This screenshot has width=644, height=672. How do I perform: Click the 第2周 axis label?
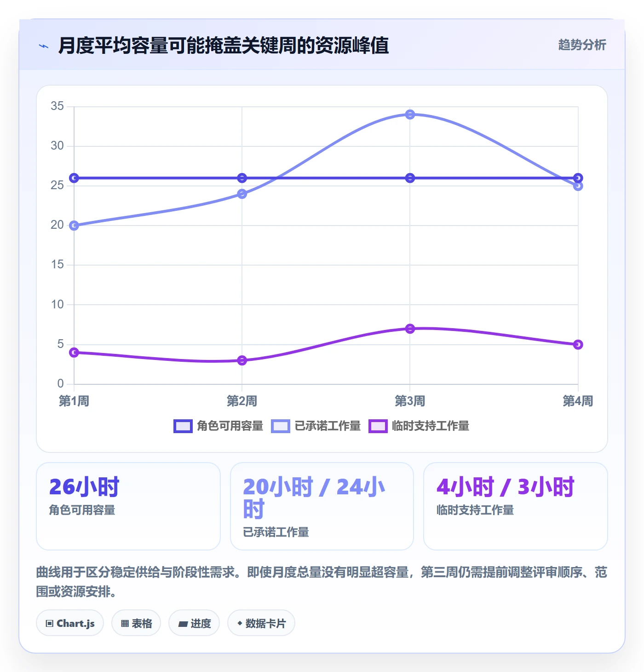click(x=242, y=401)
